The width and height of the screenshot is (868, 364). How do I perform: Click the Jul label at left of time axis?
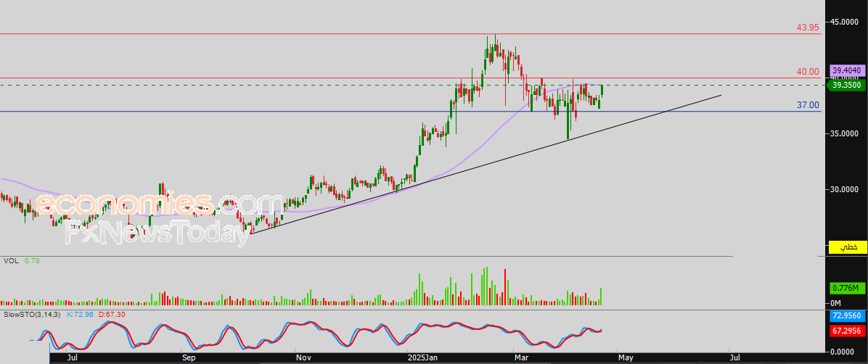point(71,358)
